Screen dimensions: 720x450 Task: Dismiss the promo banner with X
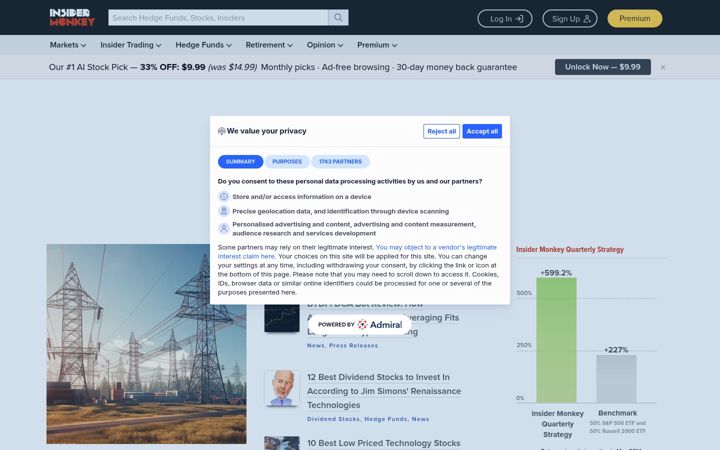pos(663,67)
